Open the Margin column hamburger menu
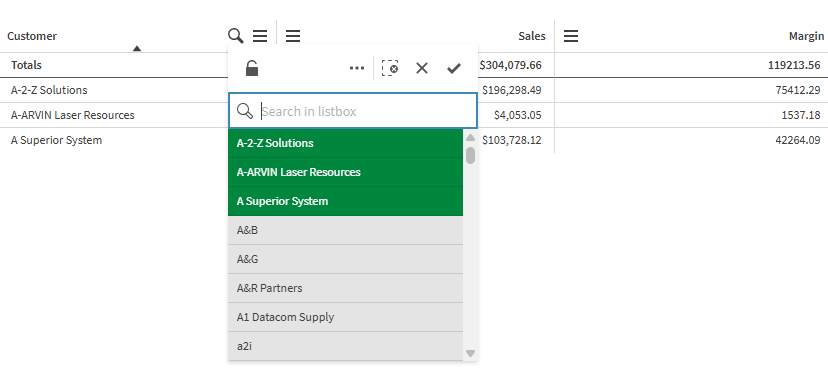 [571, 36]
